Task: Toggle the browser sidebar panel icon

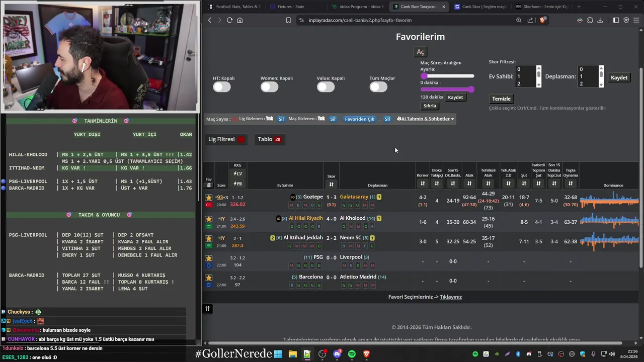Action: point(616,20)
